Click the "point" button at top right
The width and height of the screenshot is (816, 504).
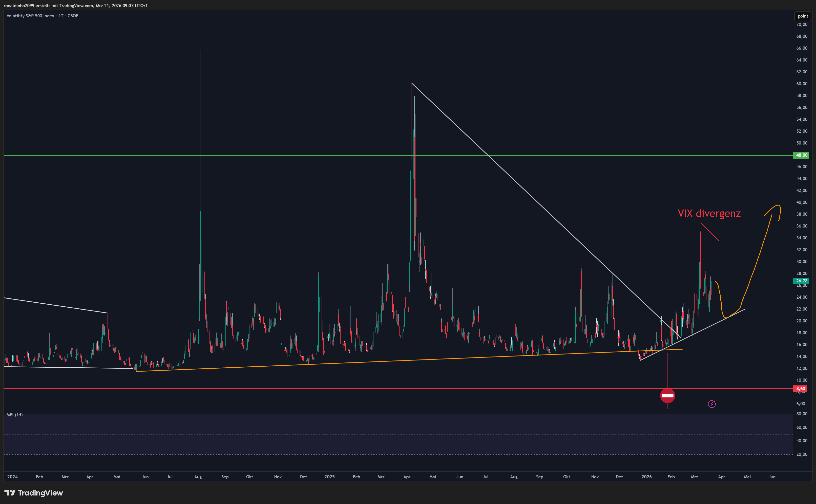[x=803, y=16]
